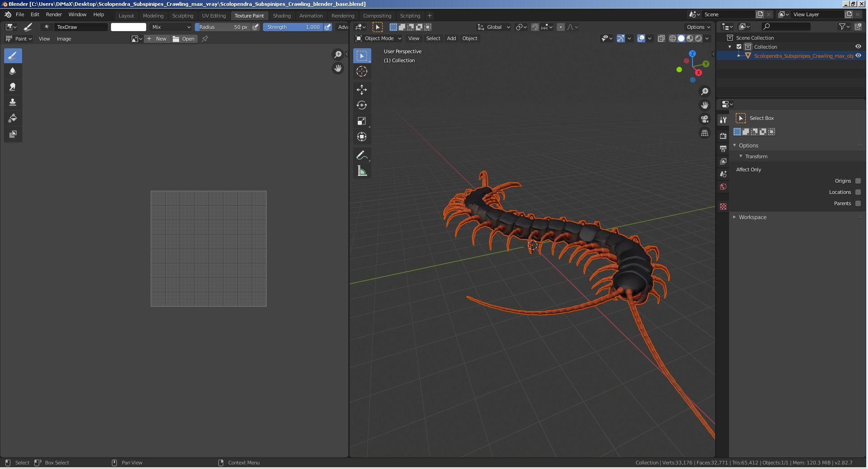Open Render properties tab
This screenshot has height=469, width=868.
(x=723, y=136)
